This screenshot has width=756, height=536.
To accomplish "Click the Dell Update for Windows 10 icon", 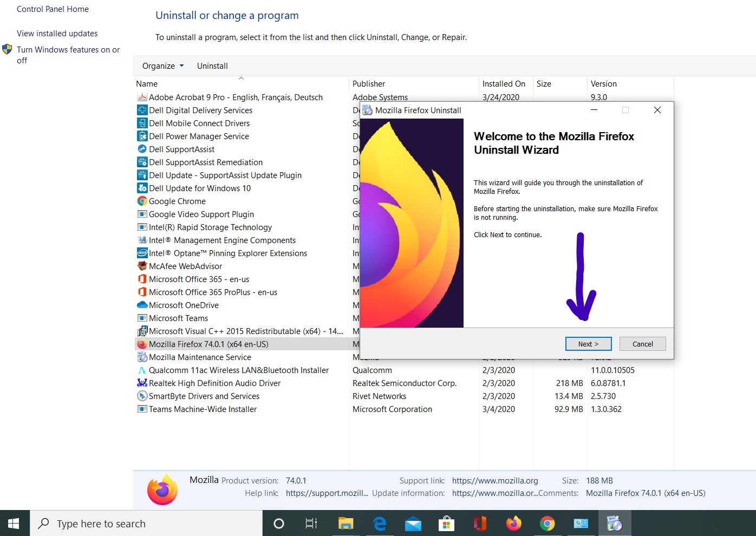I will point(142,188).
